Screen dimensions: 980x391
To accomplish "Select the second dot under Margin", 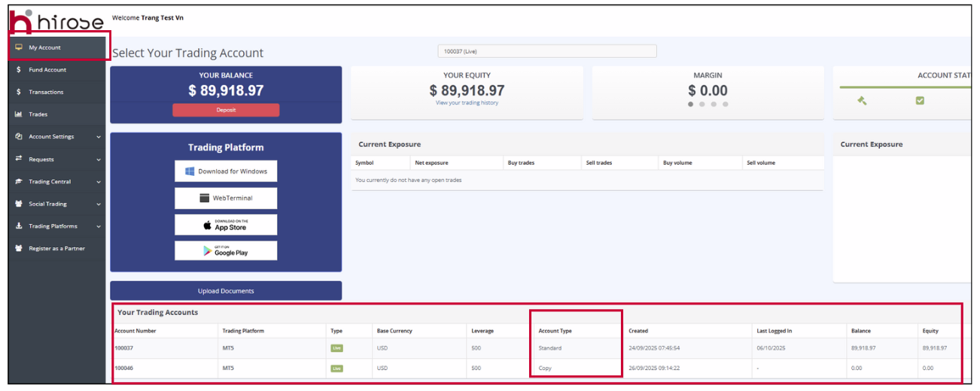I will coord(702,105).
